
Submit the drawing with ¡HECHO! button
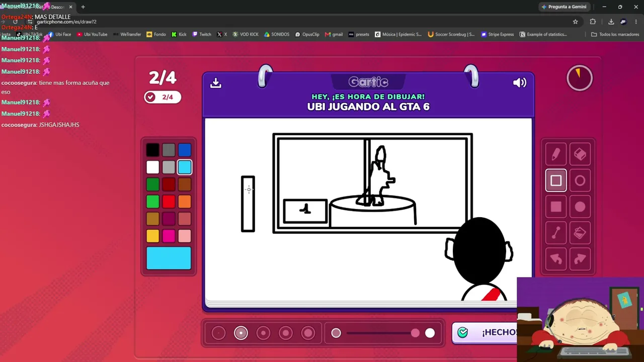[x=485, y=332]
